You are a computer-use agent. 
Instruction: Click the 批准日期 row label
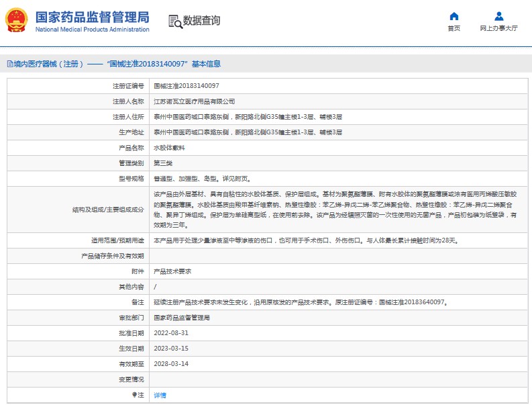click(131, 333)
